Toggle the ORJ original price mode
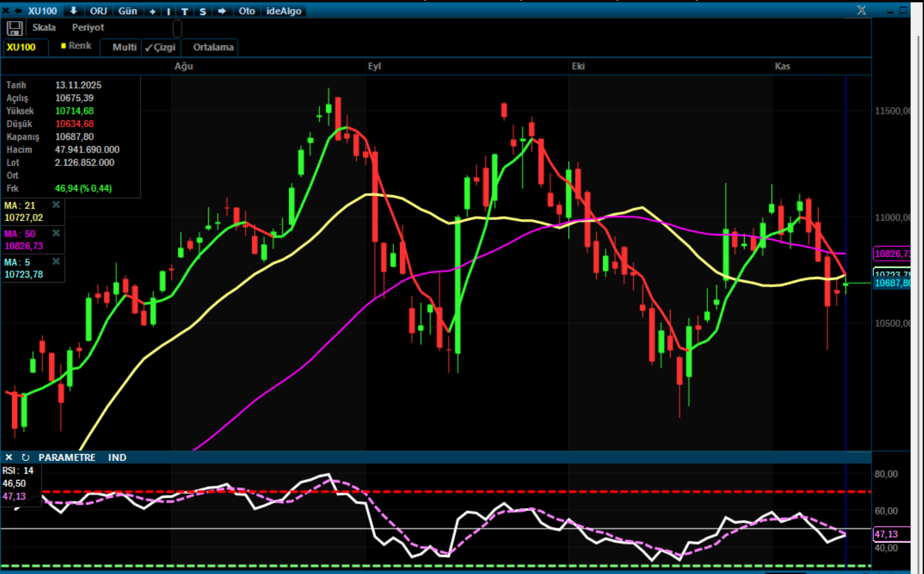Screen dimensions: 924x574 click(x=98, y=11)
